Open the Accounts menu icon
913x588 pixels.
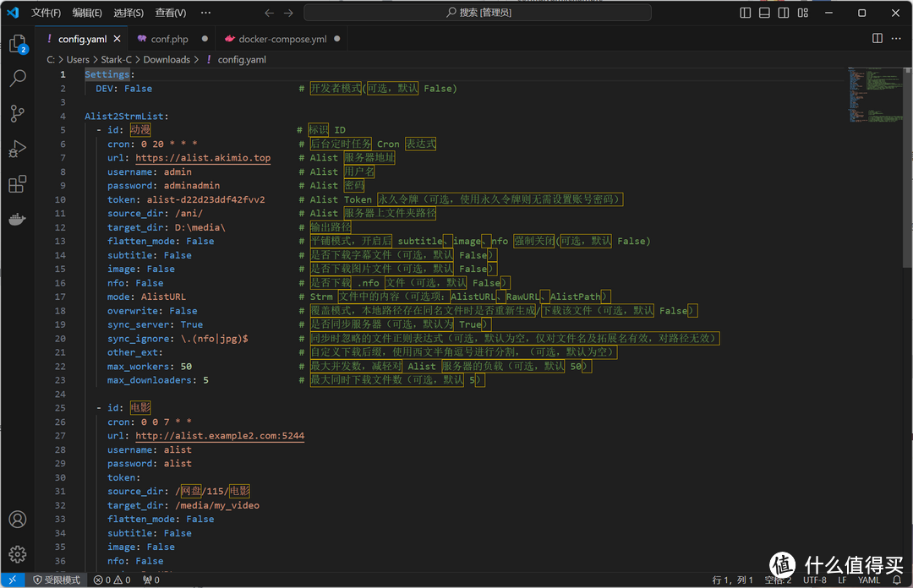17,519
